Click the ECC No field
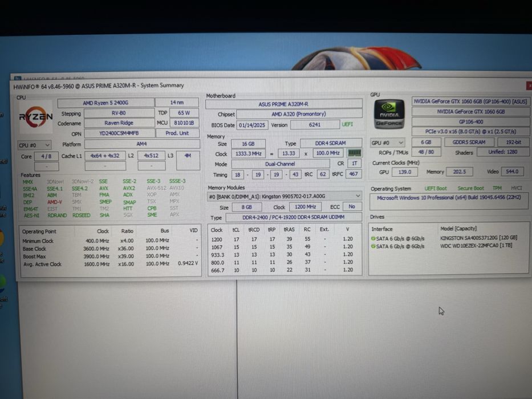532x399 pixels. pos(352,206)
